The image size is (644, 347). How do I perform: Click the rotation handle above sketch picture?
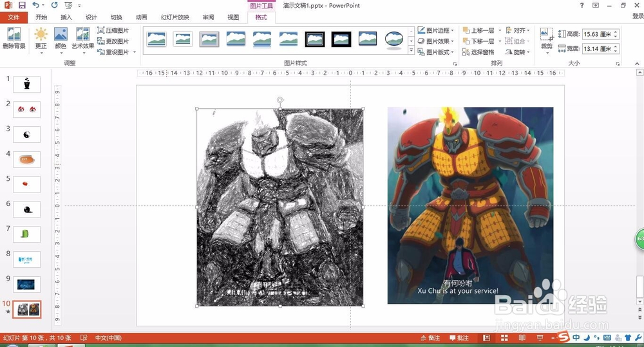click(x=280, y=100)
